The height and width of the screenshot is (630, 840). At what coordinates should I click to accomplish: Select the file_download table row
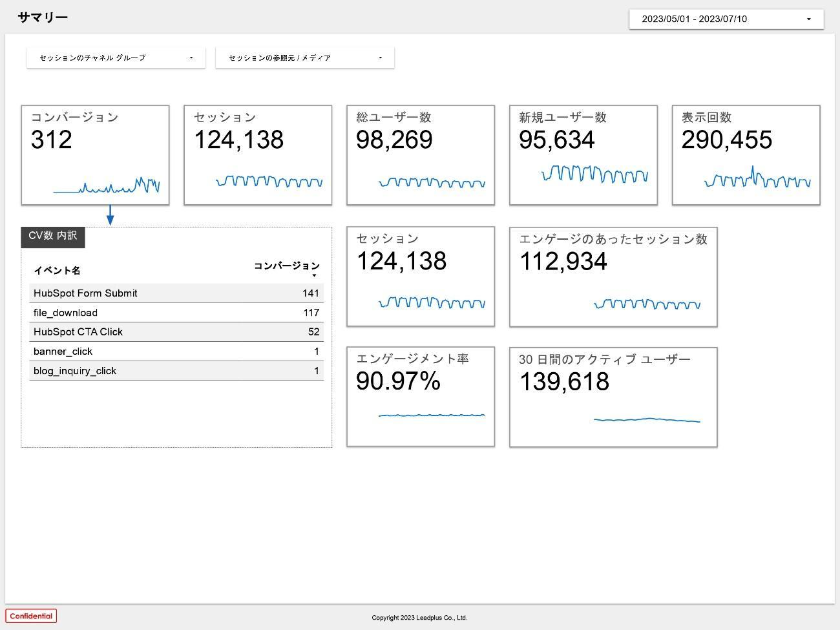coord(176,313)
